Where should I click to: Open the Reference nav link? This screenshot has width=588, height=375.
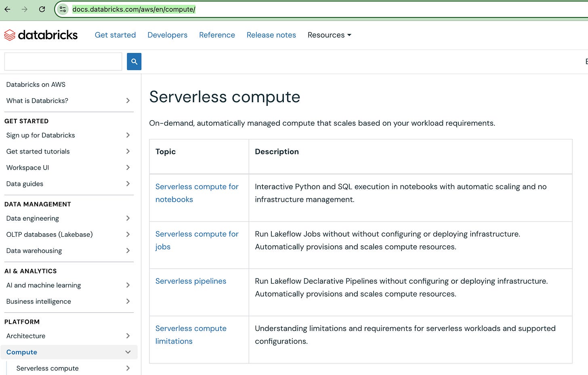217,35
